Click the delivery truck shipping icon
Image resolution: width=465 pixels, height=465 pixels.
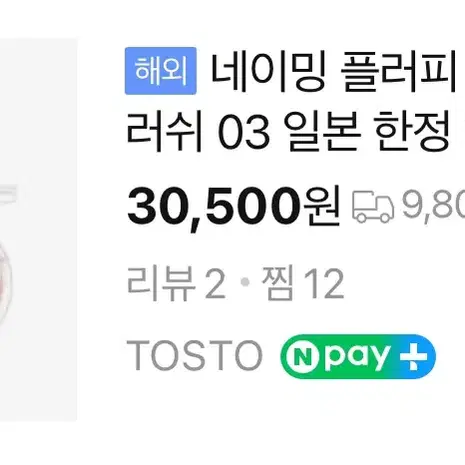coord(373,206)
